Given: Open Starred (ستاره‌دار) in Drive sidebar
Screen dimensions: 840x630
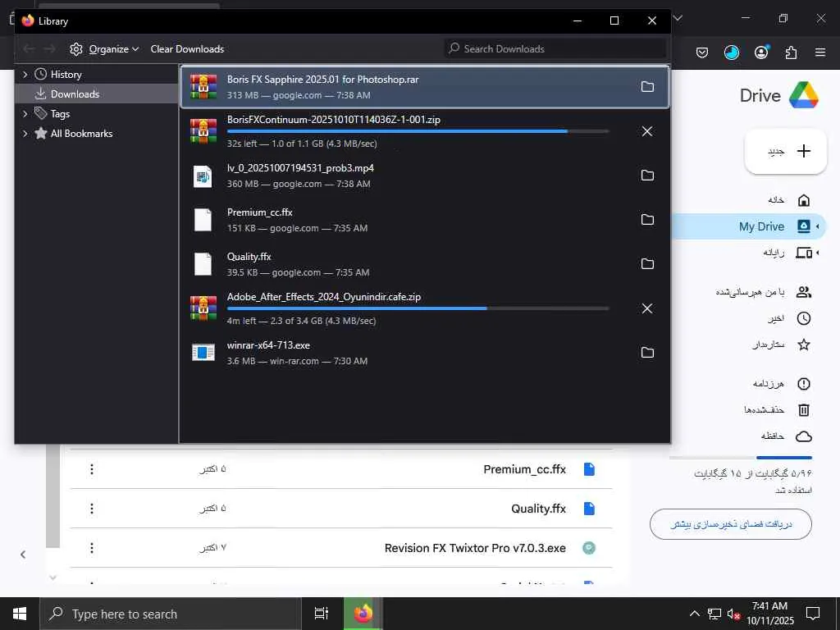Looking at the screenshot, I should pos(781,345).
